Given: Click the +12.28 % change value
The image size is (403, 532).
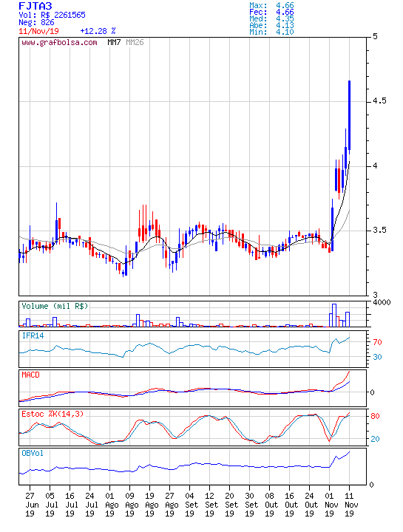Looking at the screenshot, I should click(98, 31).
